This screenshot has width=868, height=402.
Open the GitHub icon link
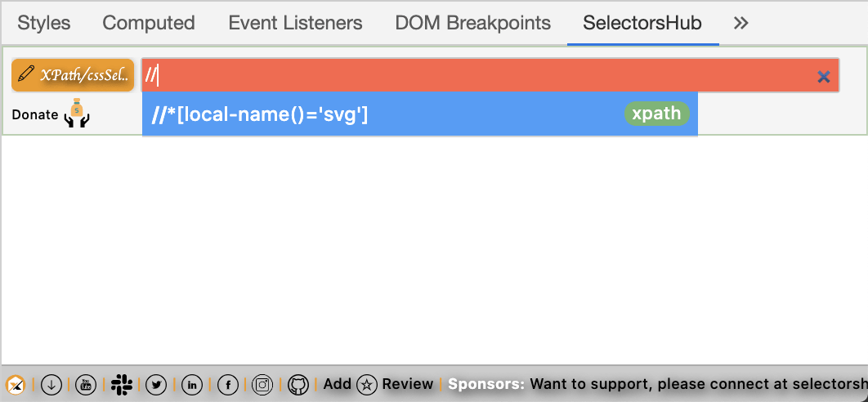click(x=298, y=384)
